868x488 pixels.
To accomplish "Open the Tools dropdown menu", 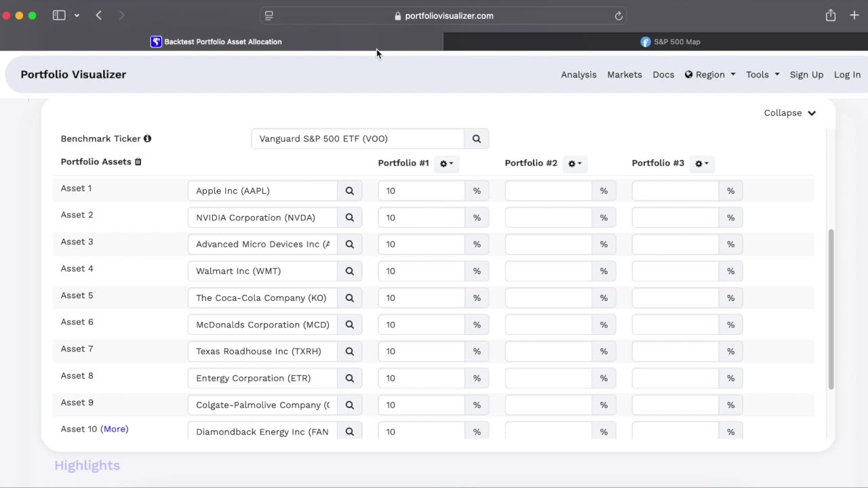I will [762, 75].
